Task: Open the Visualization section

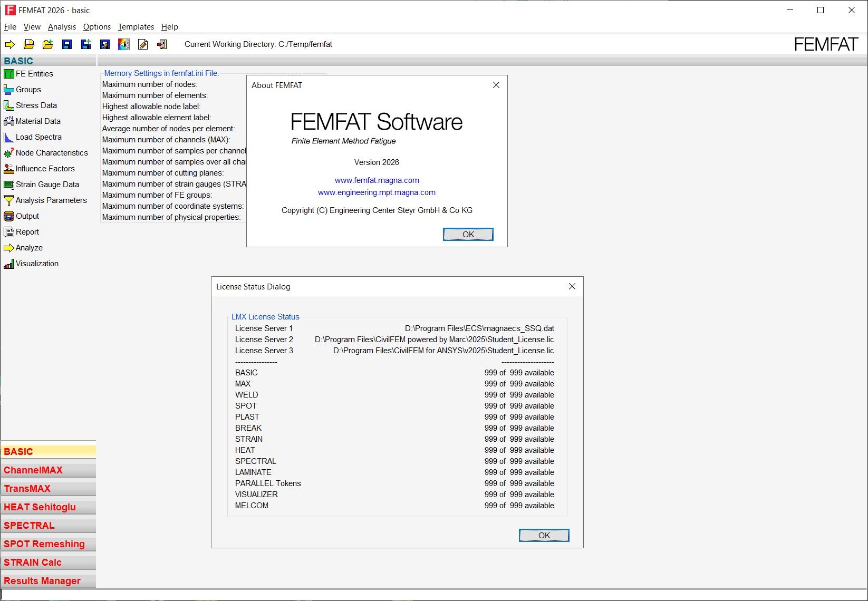Action: (x=31, y=264)
